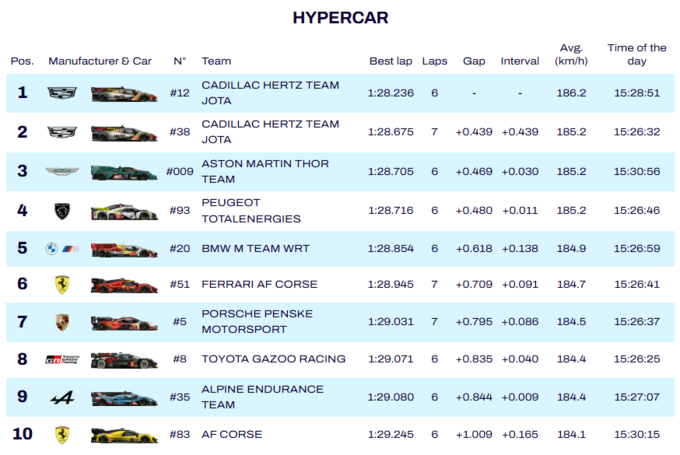Click the green #009 Aston Martin car image
This screenshot has height=455, width=680.
124,172
